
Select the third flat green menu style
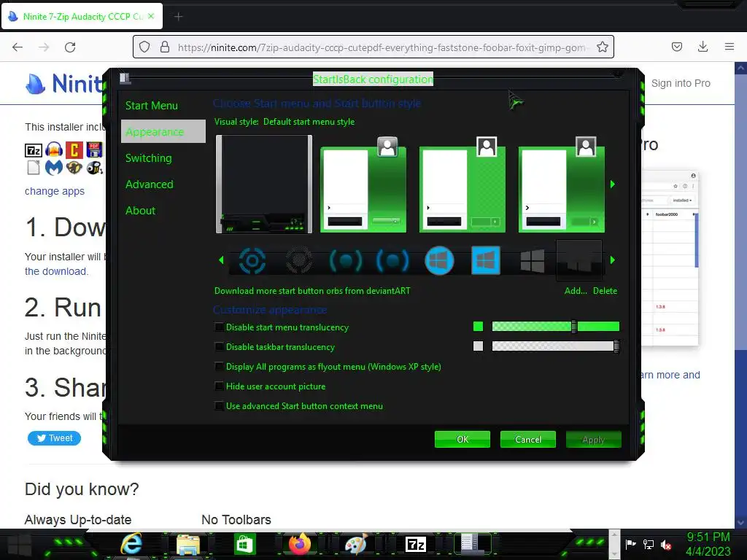[462, 184]
